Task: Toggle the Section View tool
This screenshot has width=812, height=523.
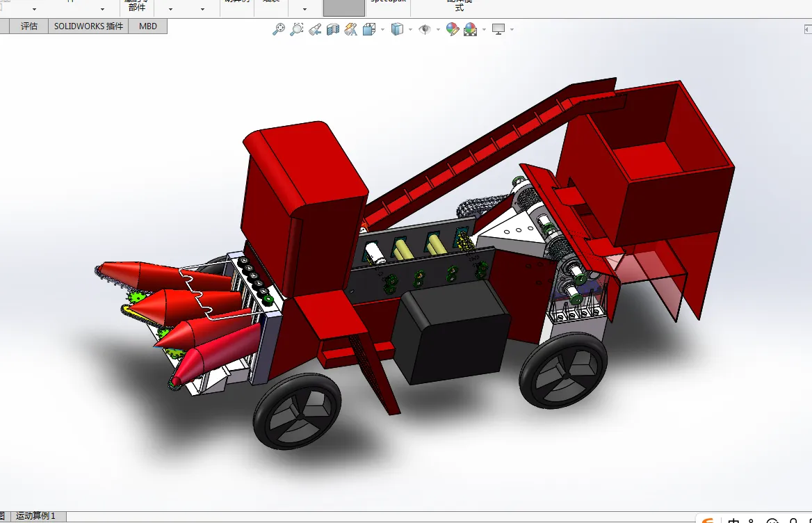Action: (x=333, y=29)
